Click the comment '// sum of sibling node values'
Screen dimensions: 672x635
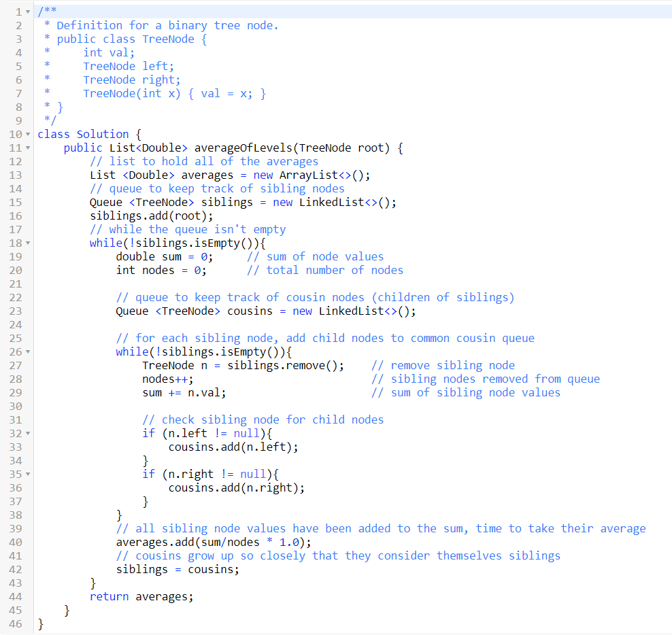[x=466, y=392]
